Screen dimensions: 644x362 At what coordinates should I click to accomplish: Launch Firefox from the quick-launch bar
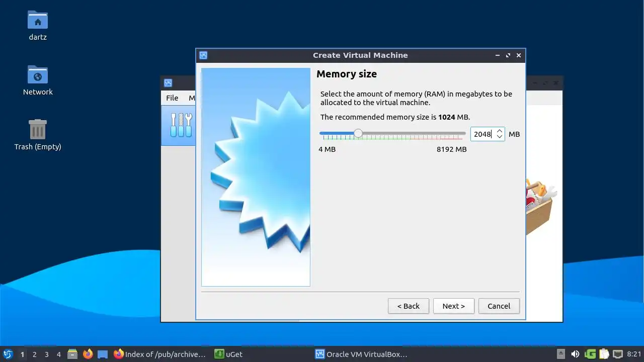88,354
